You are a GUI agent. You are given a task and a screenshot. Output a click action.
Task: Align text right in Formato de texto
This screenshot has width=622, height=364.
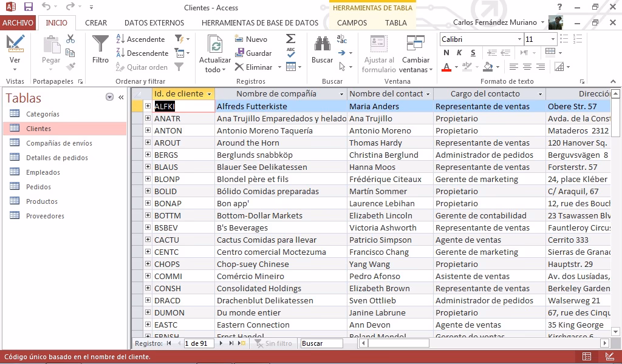540,67
